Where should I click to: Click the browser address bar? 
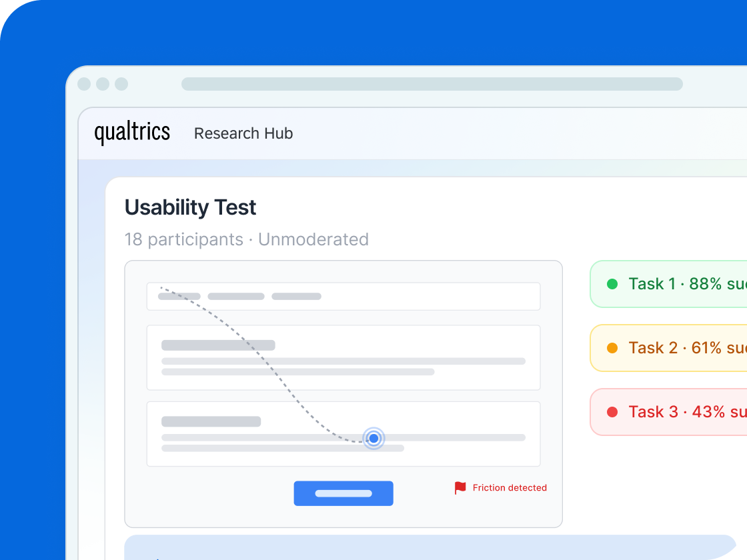coord(432,84)
